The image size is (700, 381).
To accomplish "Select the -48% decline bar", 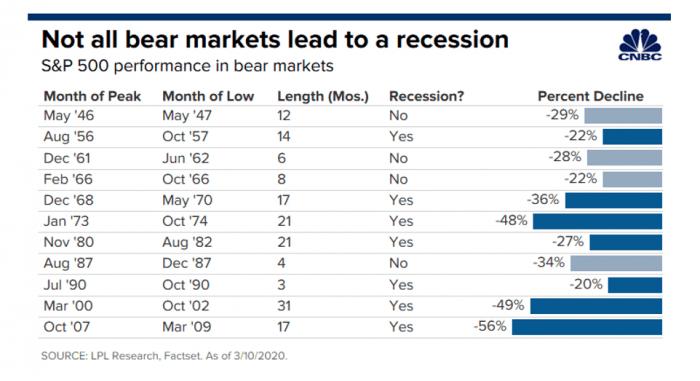I will coord(597,221).
